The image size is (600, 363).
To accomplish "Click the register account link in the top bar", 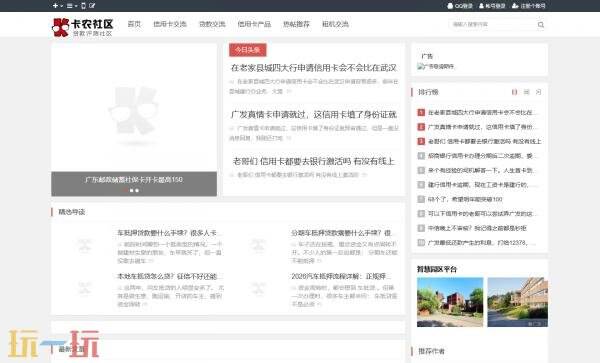I will click(529, 6).
